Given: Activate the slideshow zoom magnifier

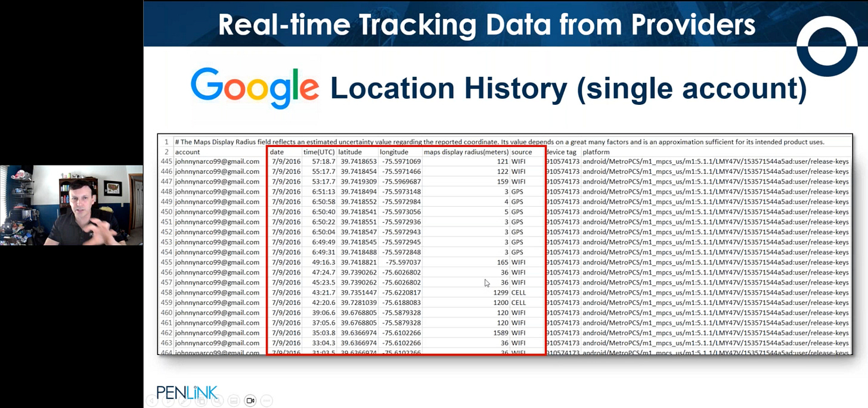Looking at the screenshot, I should (217, 401).
